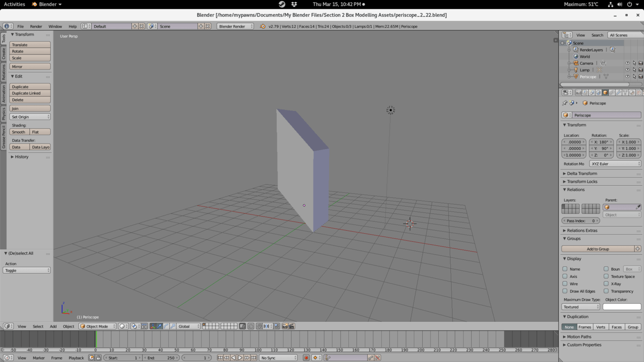Screen dimensions: 644x362
Task: Click the auto keyframe record button
Action: click(x=306, y=358)
